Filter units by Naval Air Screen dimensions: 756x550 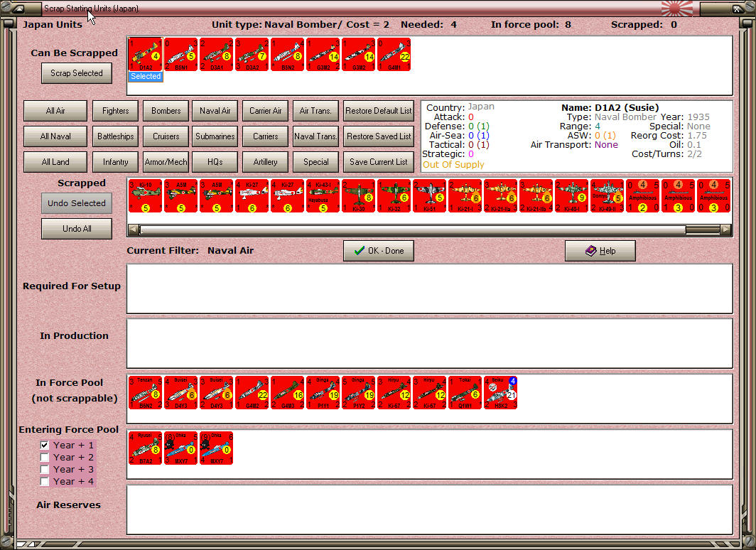tap(215, 111)
